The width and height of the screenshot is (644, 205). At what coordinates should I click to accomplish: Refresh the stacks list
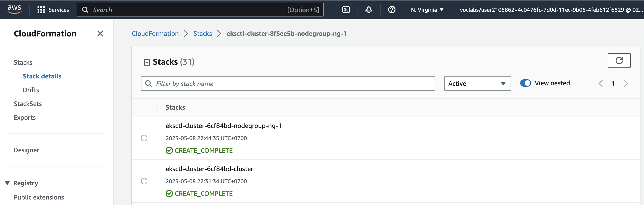point(619,60)
